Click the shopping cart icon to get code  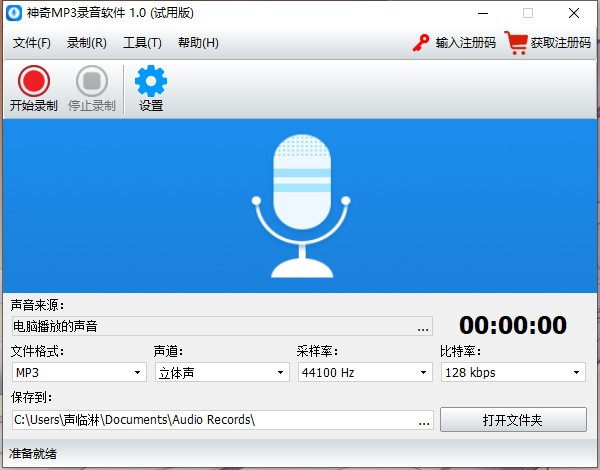(x=516, y=43)
